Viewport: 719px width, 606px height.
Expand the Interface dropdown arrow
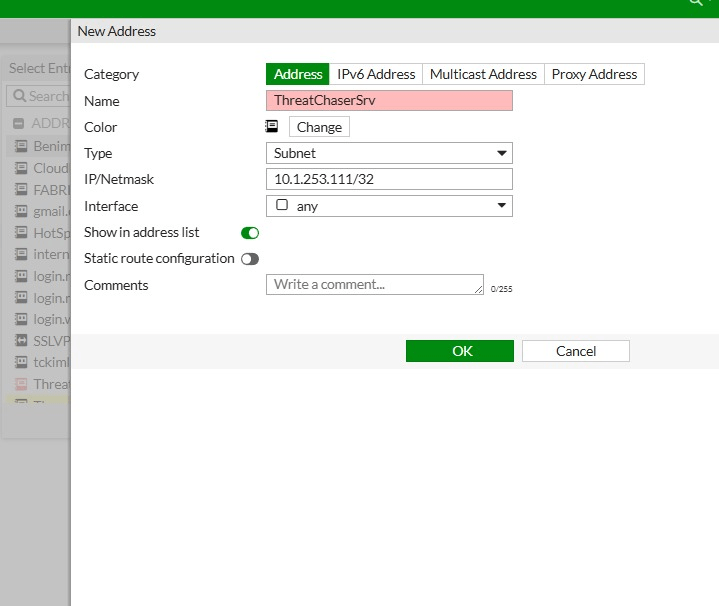click(x=501, y=206)
